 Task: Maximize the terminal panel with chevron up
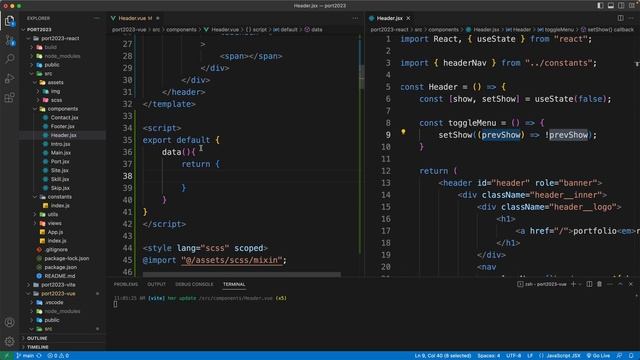coord(620,284)
